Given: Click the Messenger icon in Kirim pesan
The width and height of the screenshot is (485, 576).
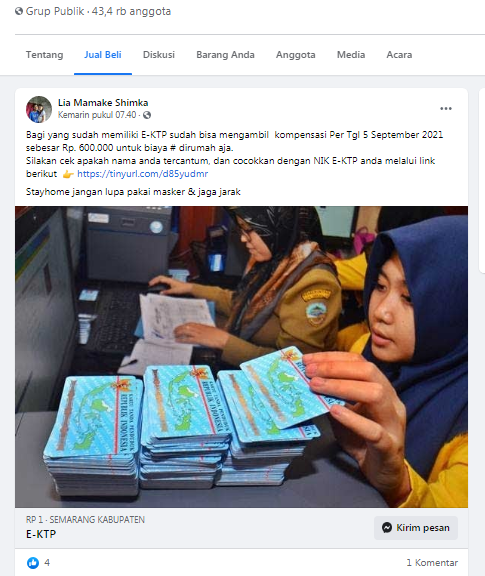Looking at the screenshot, I should pos(387,528).
